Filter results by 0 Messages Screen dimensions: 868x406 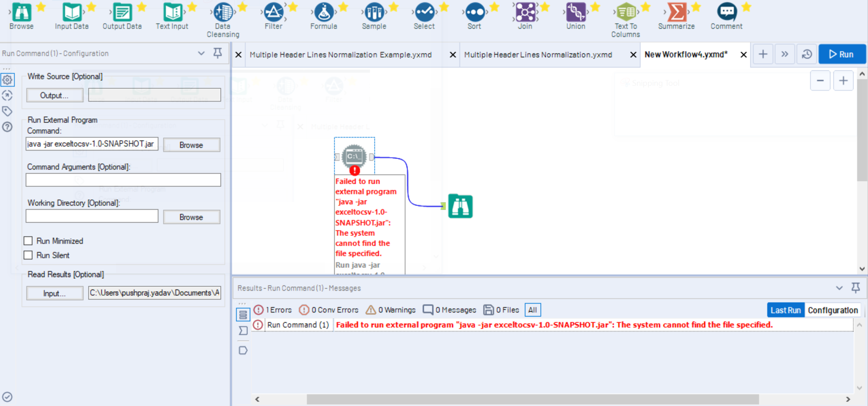pyautogui.click(x=449, y=310)
